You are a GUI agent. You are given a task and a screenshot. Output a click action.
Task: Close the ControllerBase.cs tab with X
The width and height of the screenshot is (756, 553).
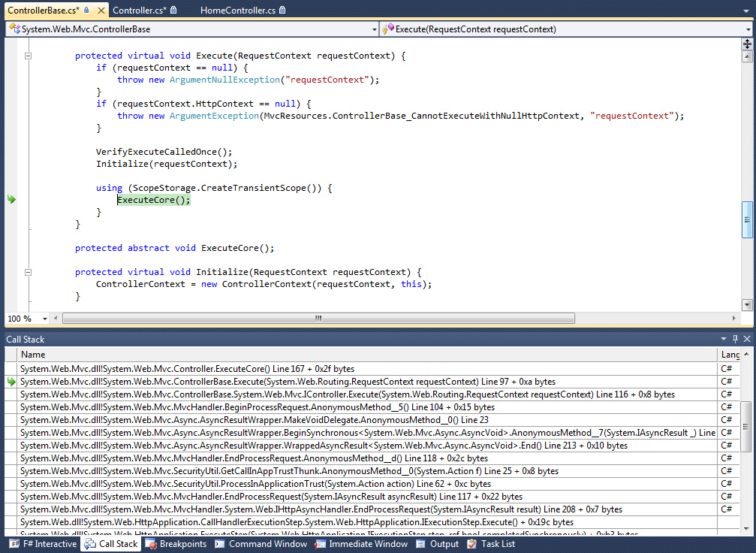[x=99, y=11]
